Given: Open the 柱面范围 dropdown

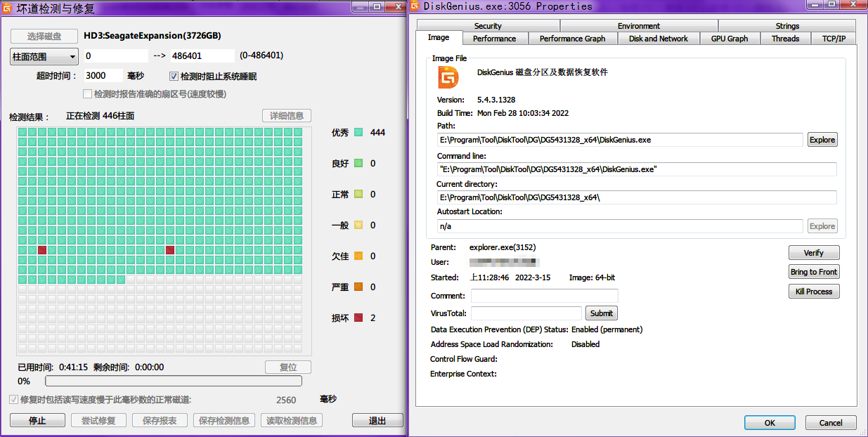Looking at the screenshot, I should (x=44, y=56).
